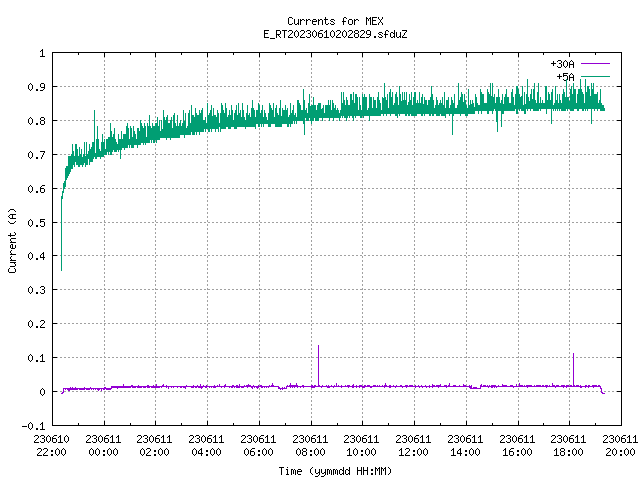
Task: Click the purple +30A legend line sample
Action: (x=595, y=64)
